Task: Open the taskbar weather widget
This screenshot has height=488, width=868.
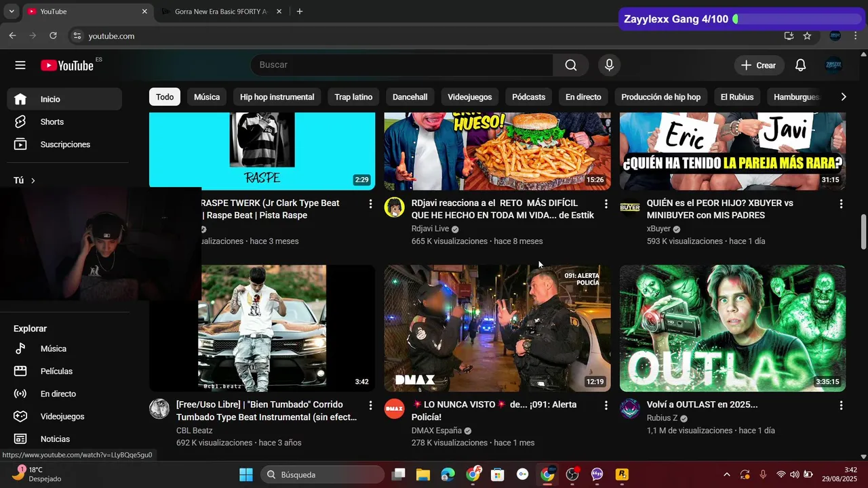Action: (x=37, y=474)
